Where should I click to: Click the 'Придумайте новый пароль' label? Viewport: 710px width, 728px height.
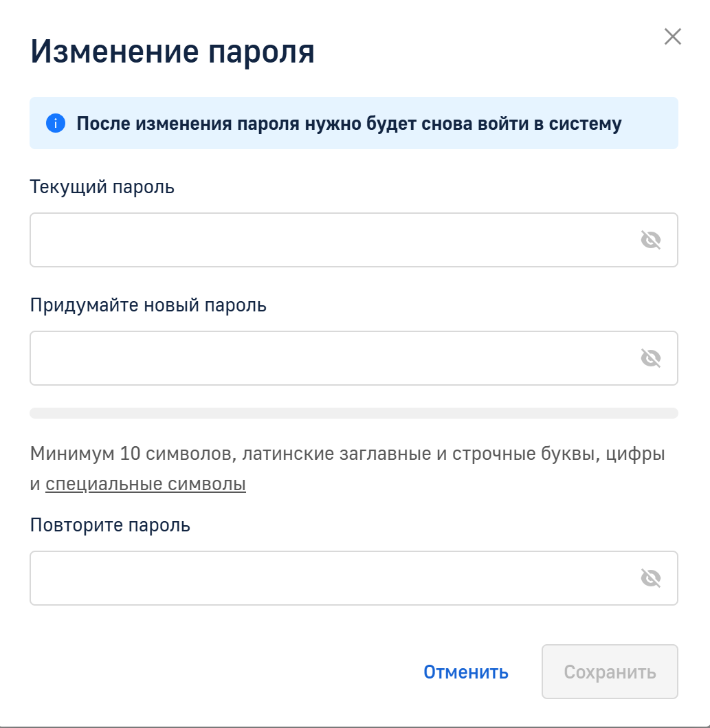148,305
